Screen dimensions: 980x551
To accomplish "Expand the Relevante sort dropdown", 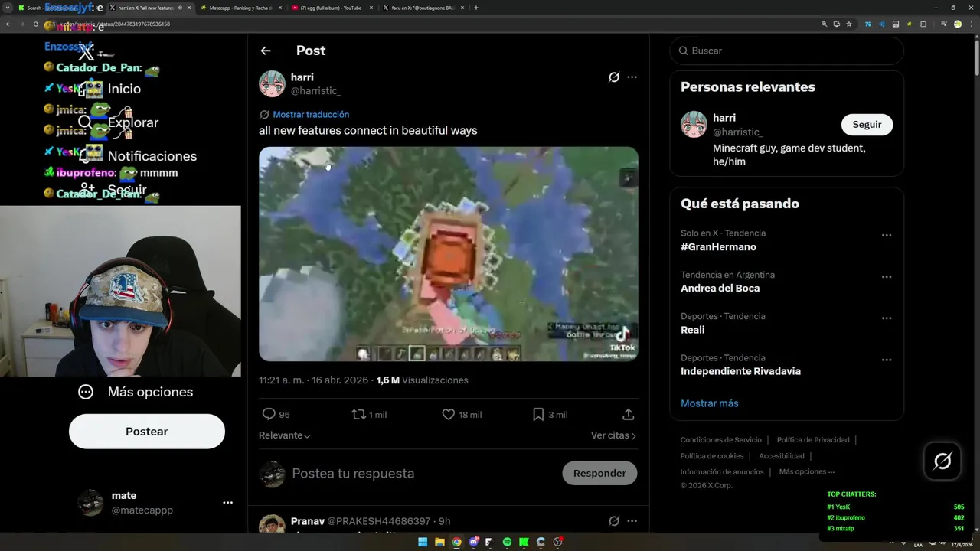I will coord(285,435).
